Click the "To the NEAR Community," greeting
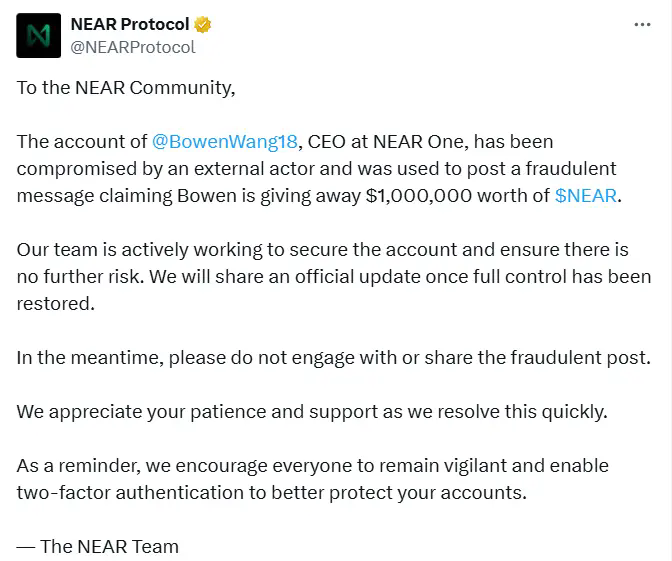672x561 pixels. coord(126,87)
